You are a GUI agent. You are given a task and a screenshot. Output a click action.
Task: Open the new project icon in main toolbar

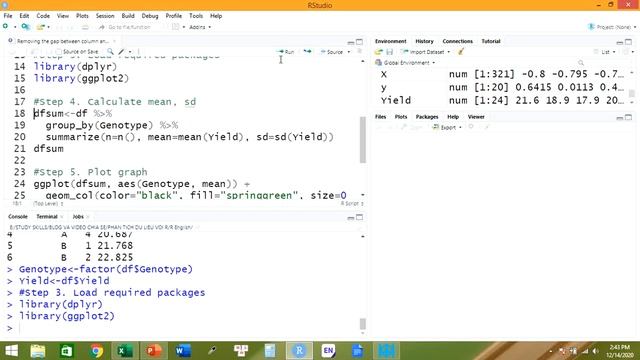pyautogui.click(x=25, y=27)
